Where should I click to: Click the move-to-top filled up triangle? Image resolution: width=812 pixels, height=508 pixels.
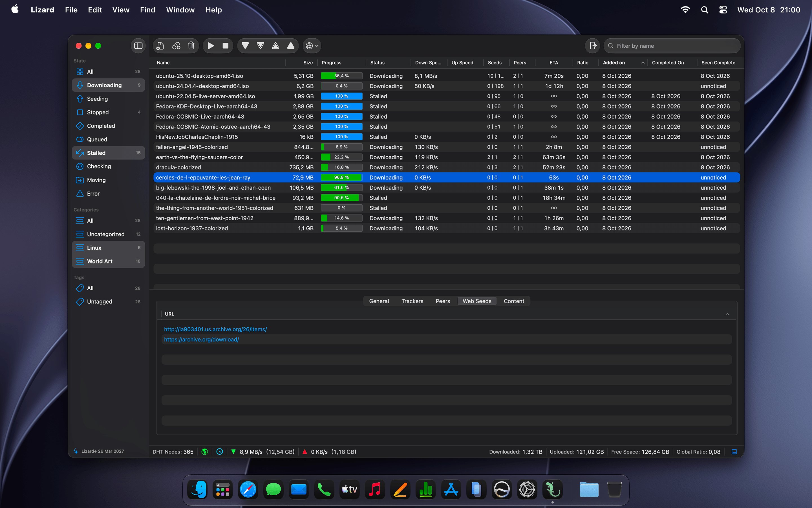pos(291,46)
